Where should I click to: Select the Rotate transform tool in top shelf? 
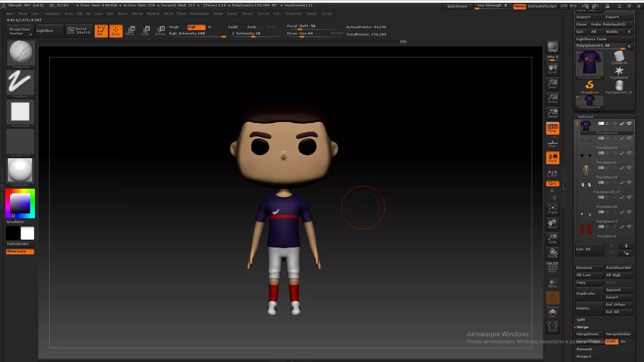pos(160,31)
